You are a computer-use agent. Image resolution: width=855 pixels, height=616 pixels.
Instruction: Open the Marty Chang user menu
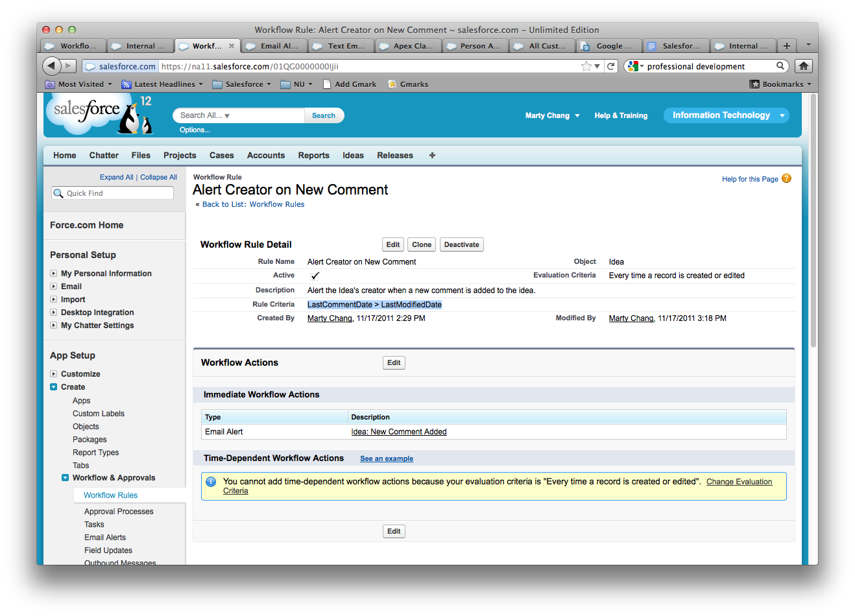click(x=552, y=115)
